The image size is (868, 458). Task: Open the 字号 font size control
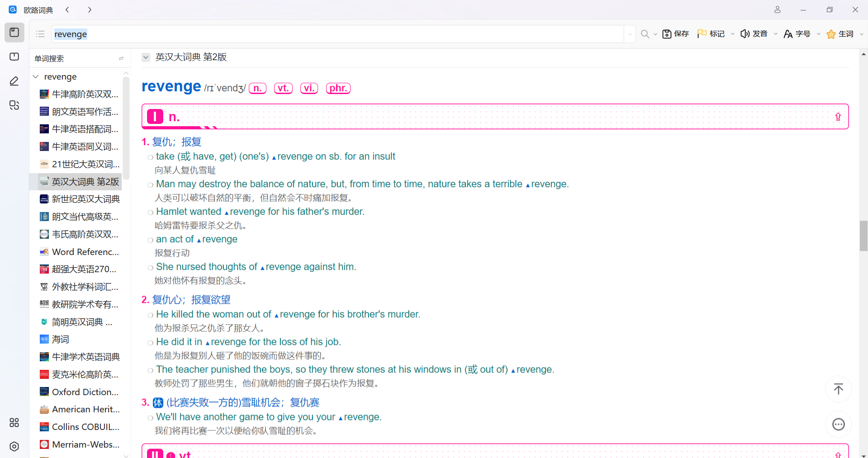(797, 34)
